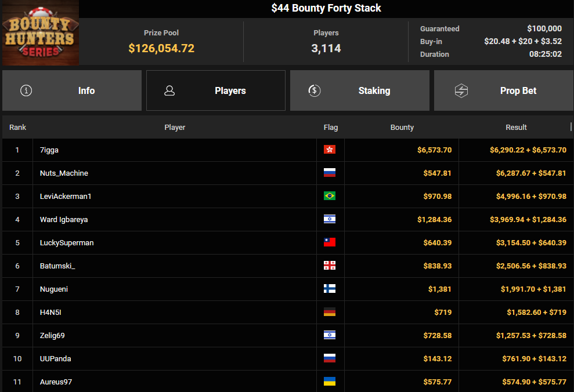Open the Info tab
The height and width of the screenshot is (392, 574).
tap(72, 90)
